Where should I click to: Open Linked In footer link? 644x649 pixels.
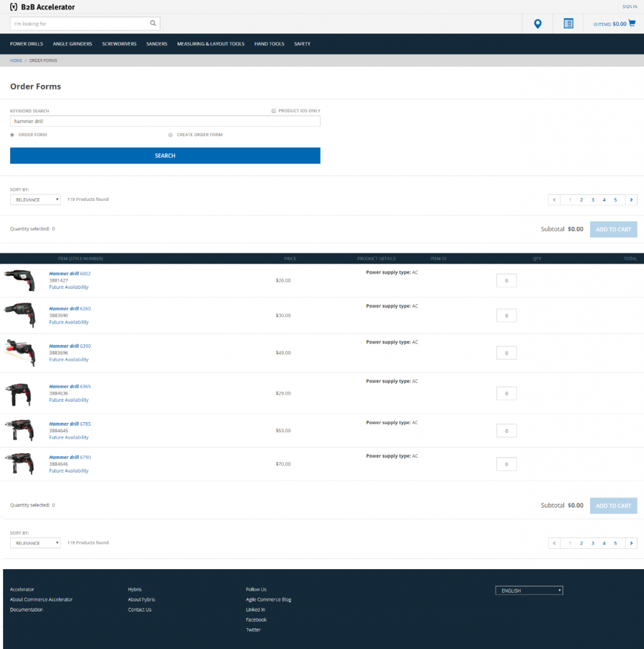coord(255,610)
